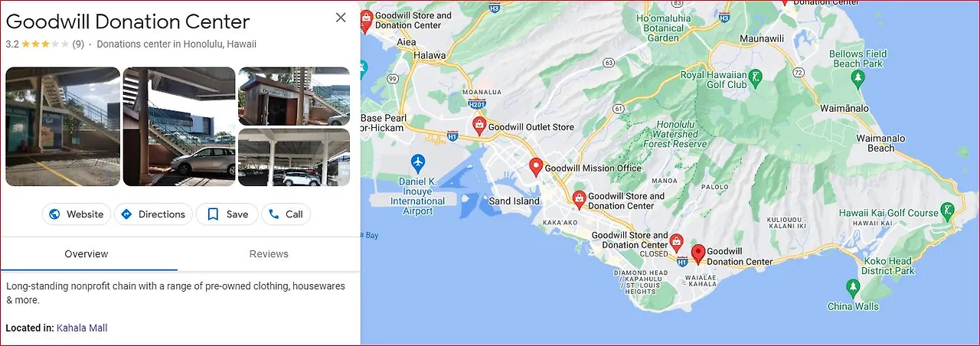This screenshot has width=980, height=346.
Task: Close the place details panel
Action: [341, 18]
